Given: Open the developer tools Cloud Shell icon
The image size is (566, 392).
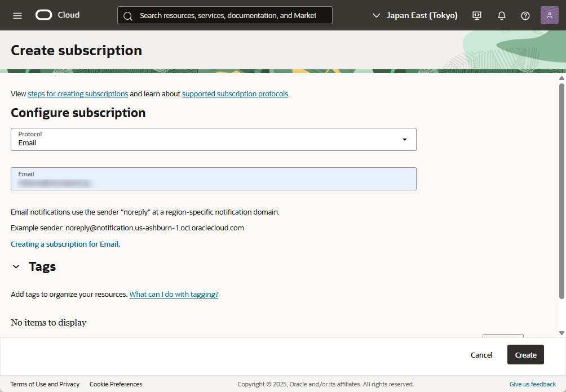Looking at the screenshot, I should [477, 16].
